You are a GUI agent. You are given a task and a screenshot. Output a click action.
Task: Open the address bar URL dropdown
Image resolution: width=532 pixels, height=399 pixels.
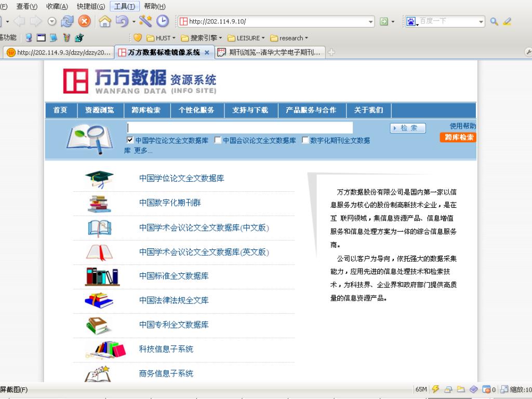click(370, 22)
